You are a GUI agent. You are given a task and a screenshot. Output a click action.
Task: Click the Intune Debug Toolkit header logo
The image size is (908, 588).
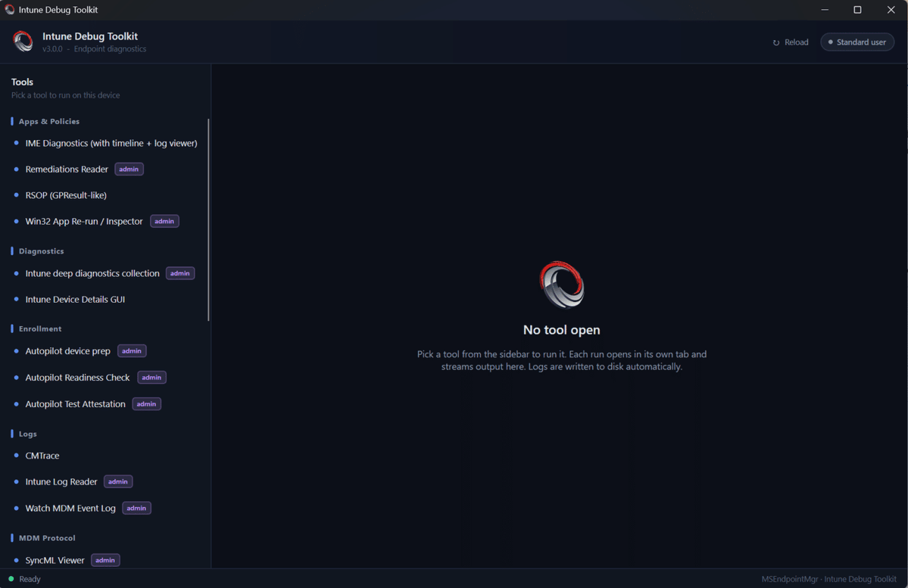(23, 41)
